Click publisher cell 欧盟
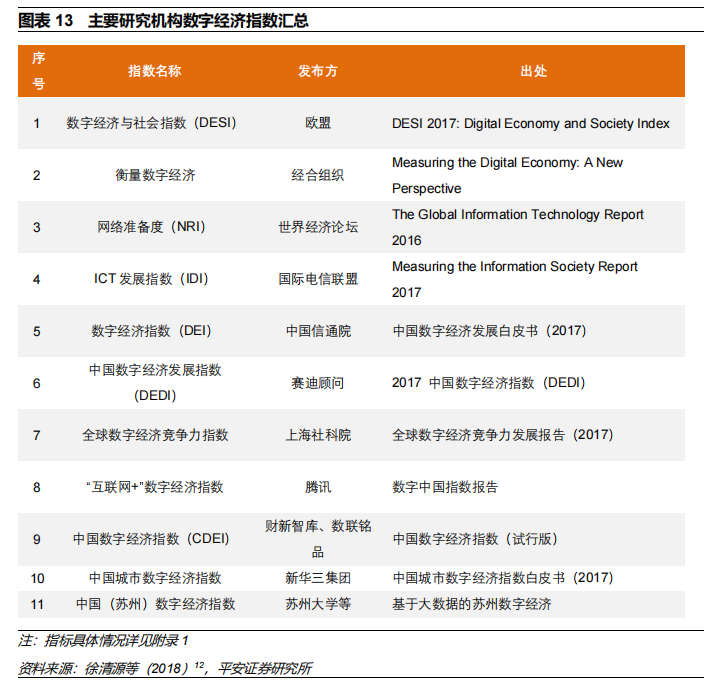This screenshot has height=687, width=718. tap(318, 123)
